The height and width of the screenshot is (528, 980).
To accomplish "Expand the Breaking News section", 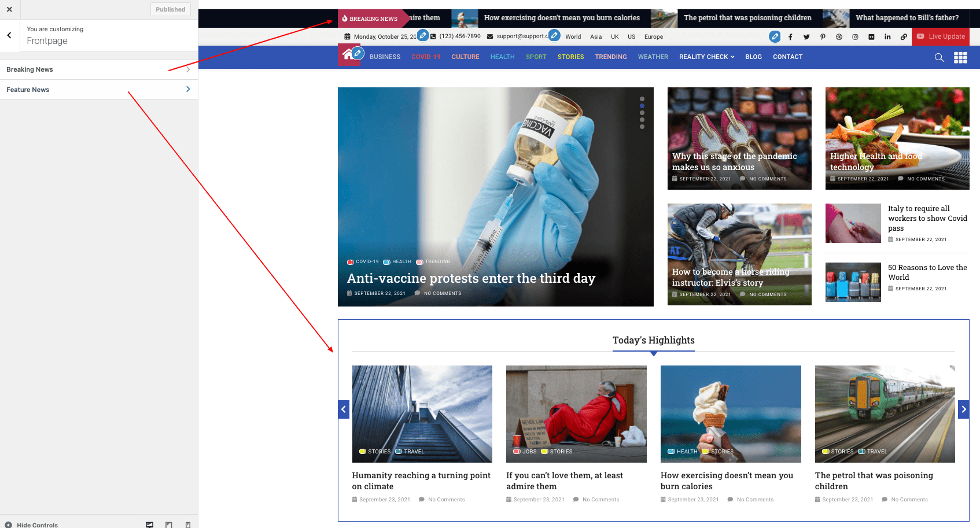I will click(98, 69).
